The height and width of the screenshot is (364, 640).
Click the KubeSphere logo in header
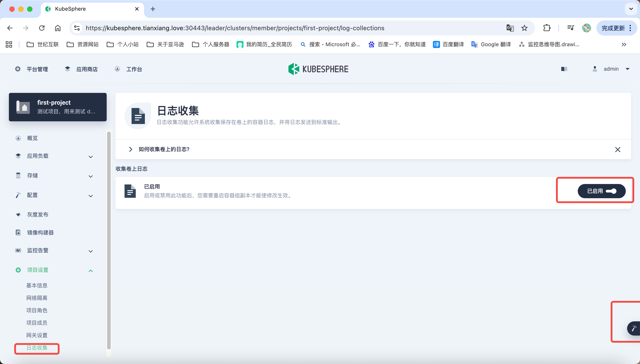318,69
